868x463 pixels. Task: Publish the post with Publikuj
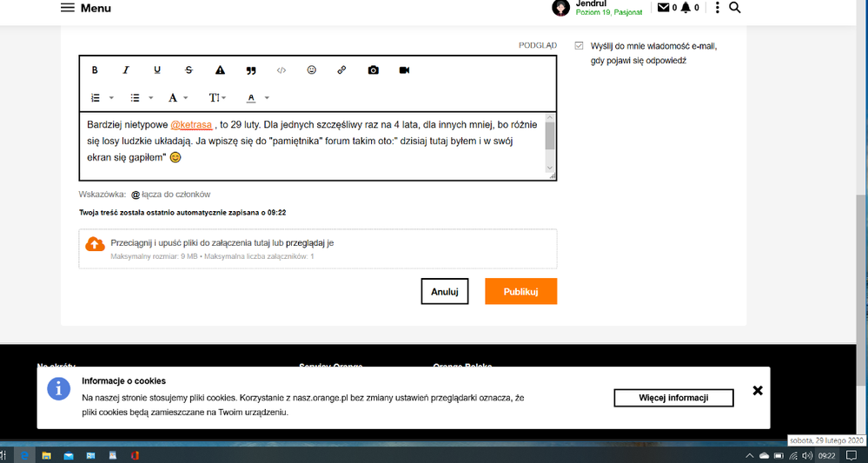(521, 292)
